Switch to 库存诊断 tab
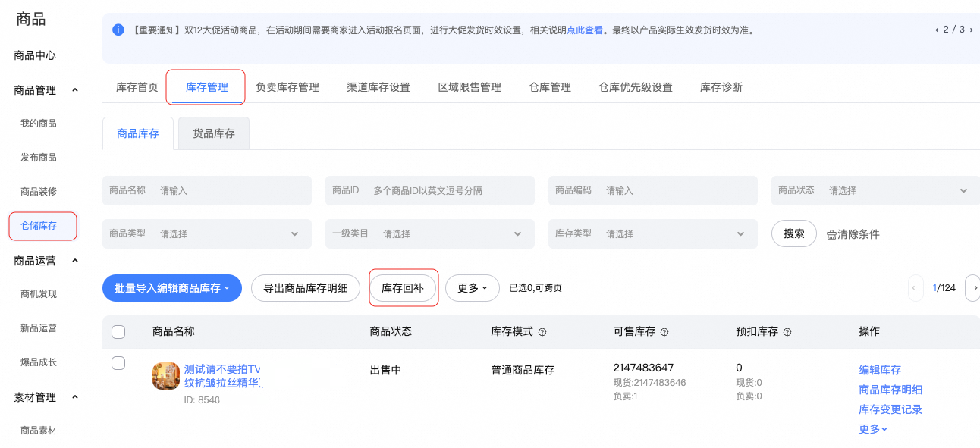The height and width of the screenshot is (448, 980). click(721, 87)
